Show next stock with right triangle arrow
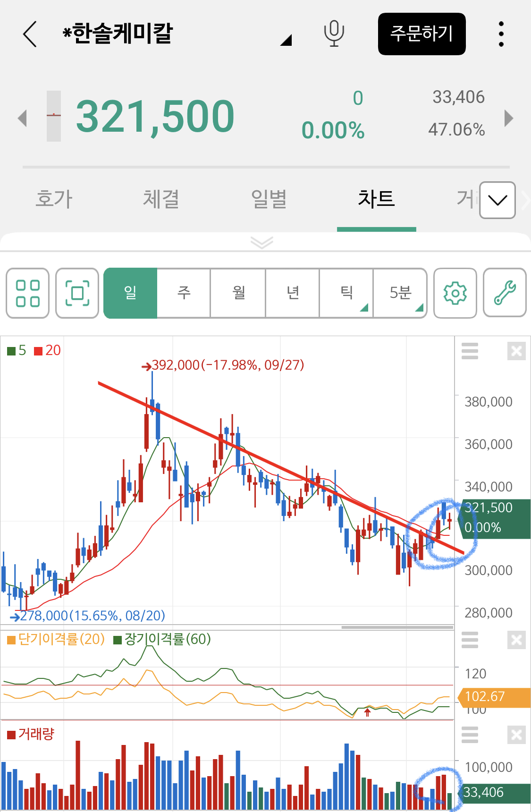 [x=508, y=118]
